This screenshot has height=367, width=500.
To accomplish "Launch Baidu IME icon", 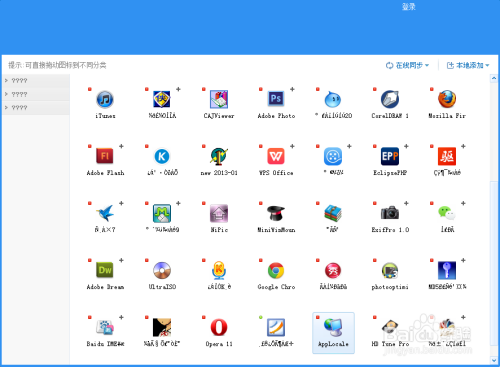I will click(x=105, y=327).
